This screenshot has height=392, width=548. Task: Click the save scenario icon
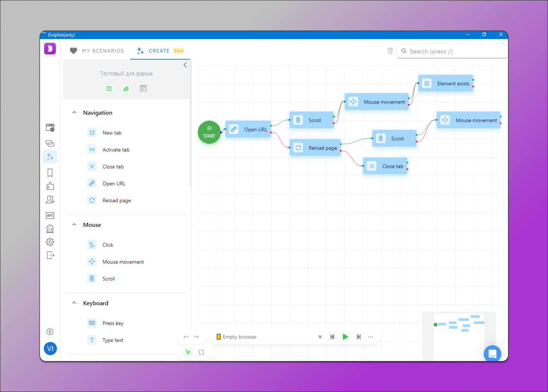click(109, 89)
